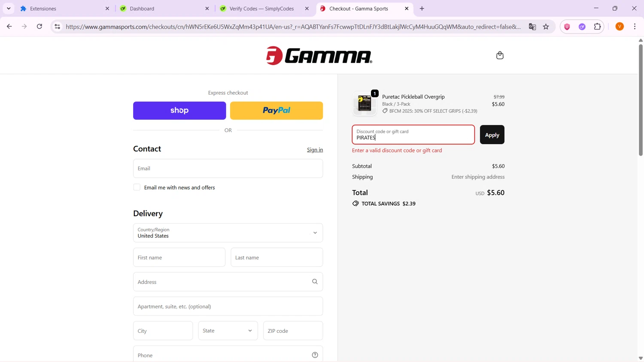Click the Total Savings tag icon

tap(355, 204)
